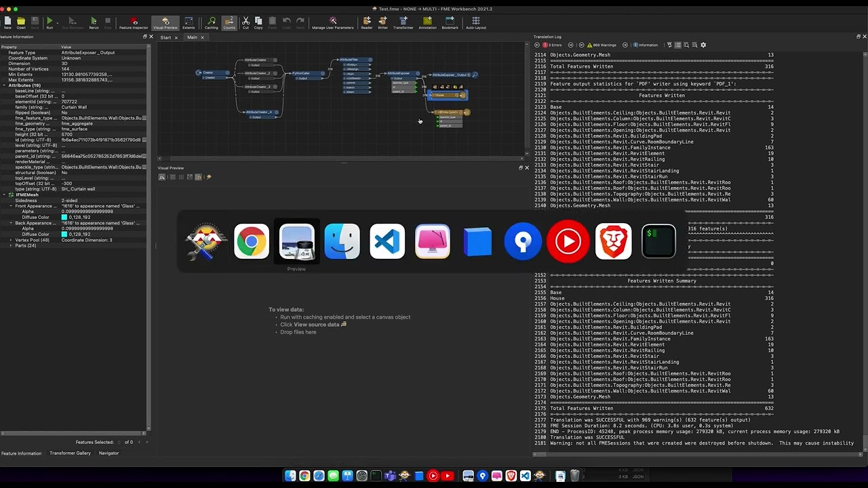Collapse the Front Appearance row
This screenshot has height=488, width=868.
click(x=11, y=206)
